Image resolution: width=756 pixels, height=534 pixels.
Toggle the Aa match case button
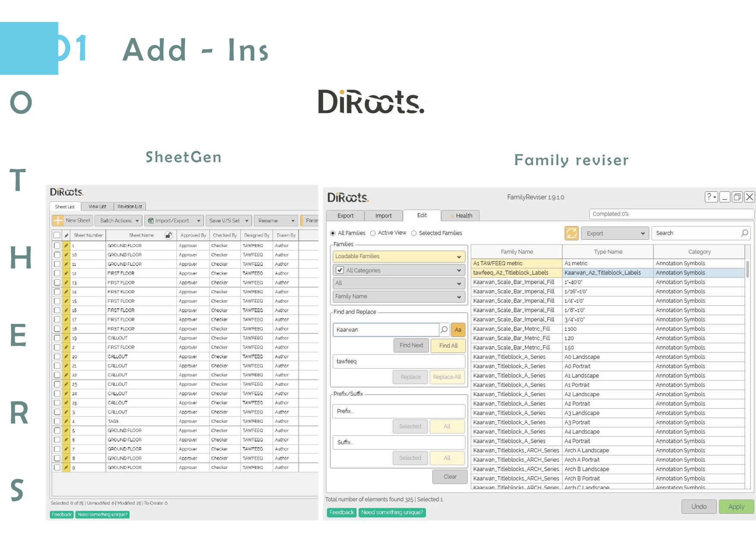458,329
